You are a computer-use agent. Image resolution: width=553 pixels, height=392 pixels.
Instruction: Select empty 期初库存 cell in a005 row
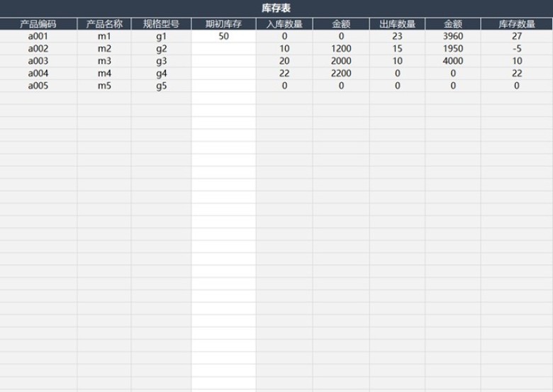[223, 86]
